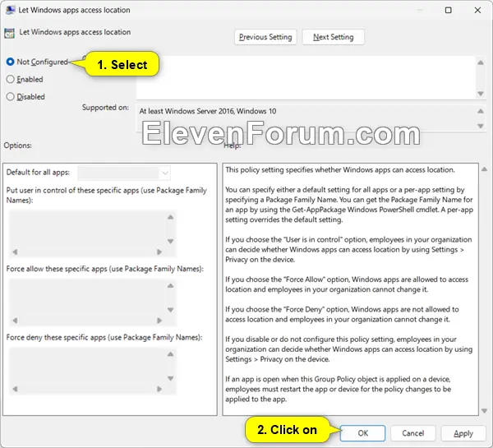Click left arrow in user control apps list

click(15, 252)
